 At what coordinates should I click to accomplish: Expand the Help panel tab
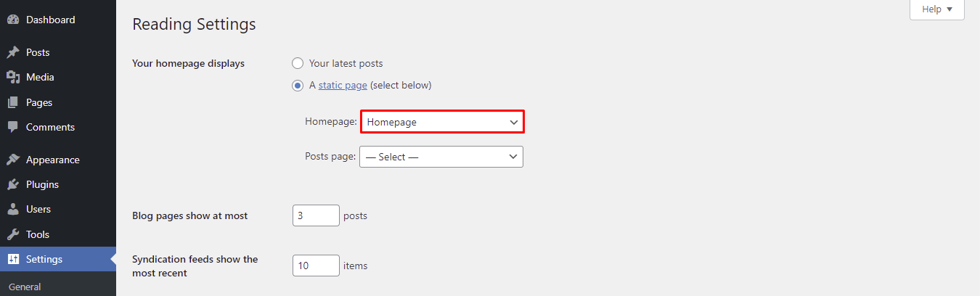tap(936, 9)
